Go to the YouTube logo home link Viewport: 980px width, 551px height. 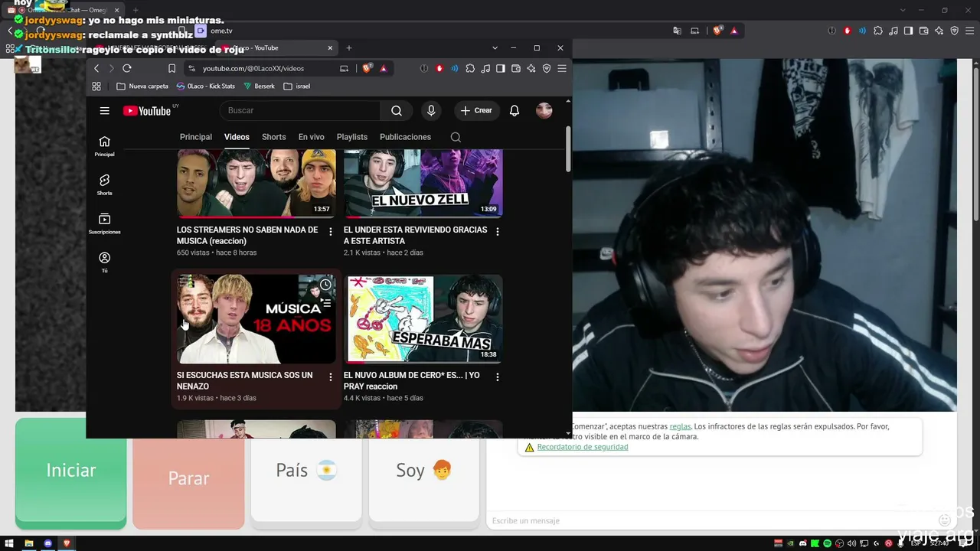click(x=147, y=111)
